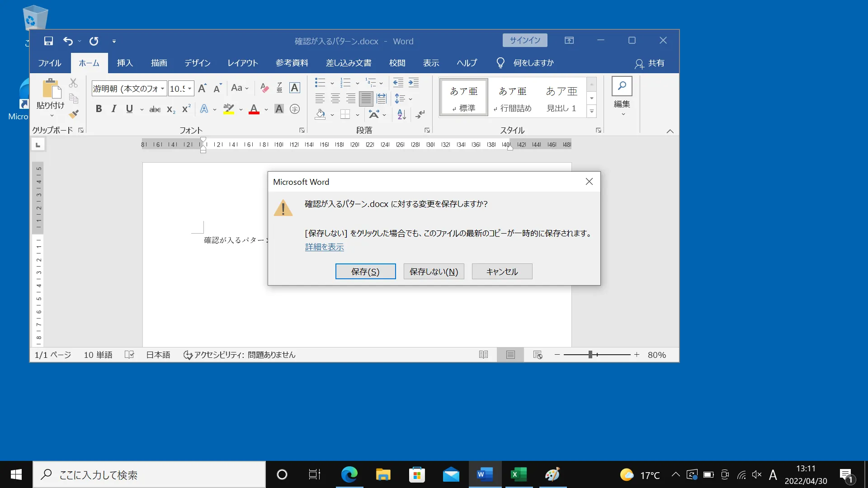
Task: Open the Font dialog launcher
Action: click(302, 131)
